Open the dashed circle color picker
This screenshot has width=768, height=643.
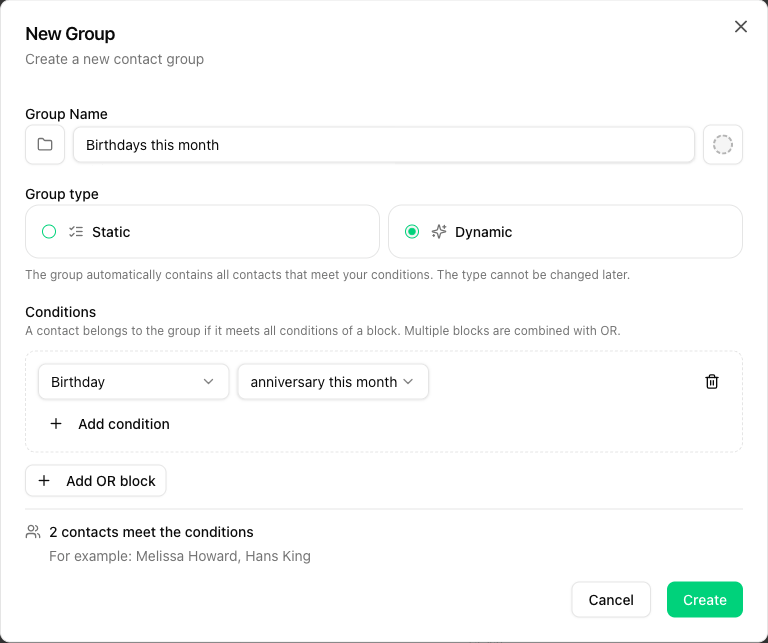tap(722, 144)
